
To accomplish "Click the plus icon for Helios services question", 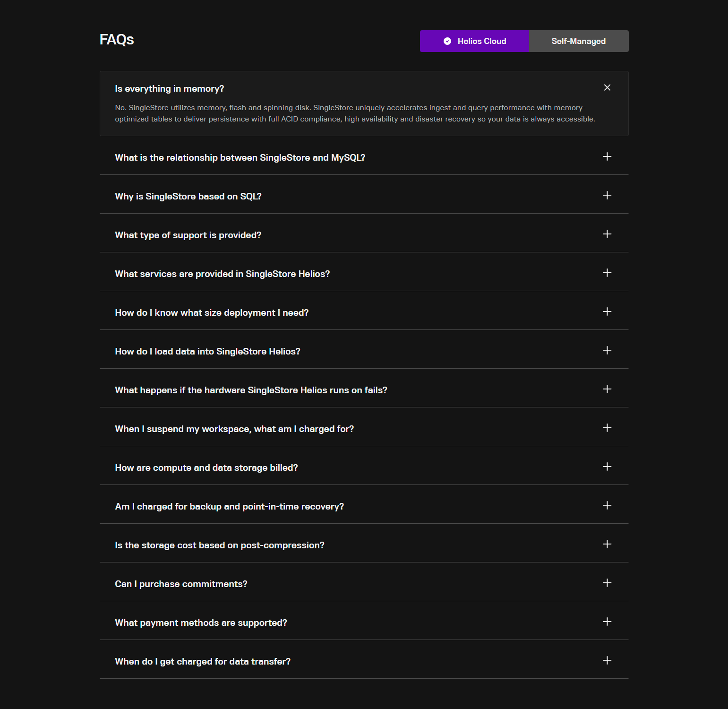I will tap(608, 273).
